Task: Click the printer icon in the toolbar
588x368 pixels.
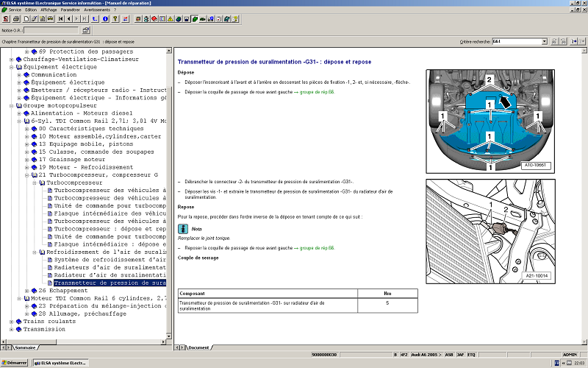Action: [16, 19]
